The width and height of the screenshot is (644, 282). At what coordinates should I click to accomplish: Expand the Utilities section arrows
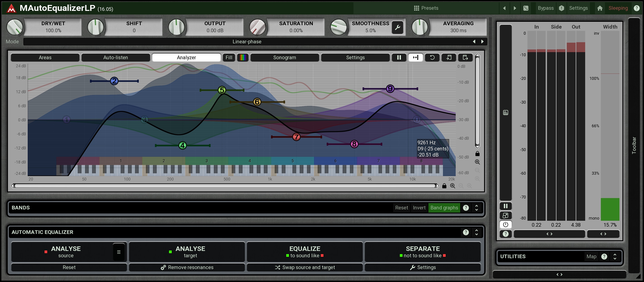click(x=615, y=256)
